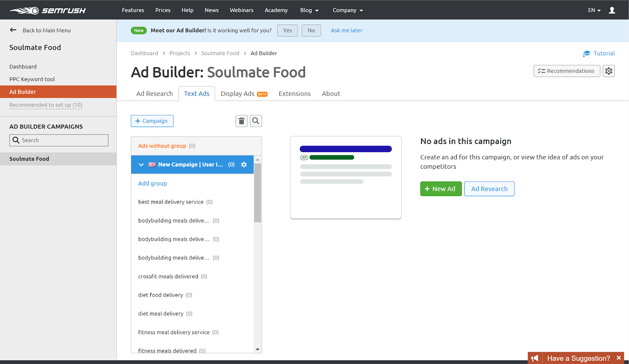This screenshot has width=629, height=364.
Task: Click the group list scroll down arrow
Action: 257,349
